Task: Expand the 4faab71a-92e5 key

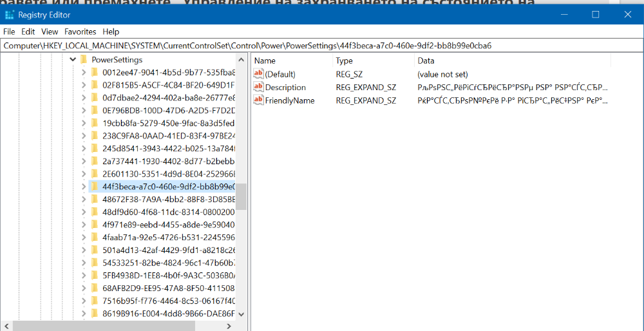Action: (x=84, y=237)
